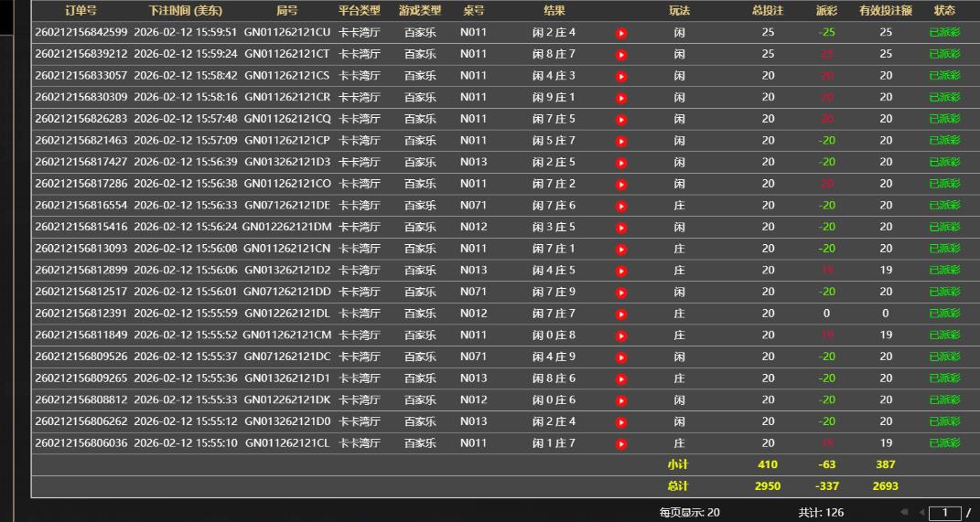
Task: Click the replay icon for round GN011262121CT
Action: coord(621,55)
